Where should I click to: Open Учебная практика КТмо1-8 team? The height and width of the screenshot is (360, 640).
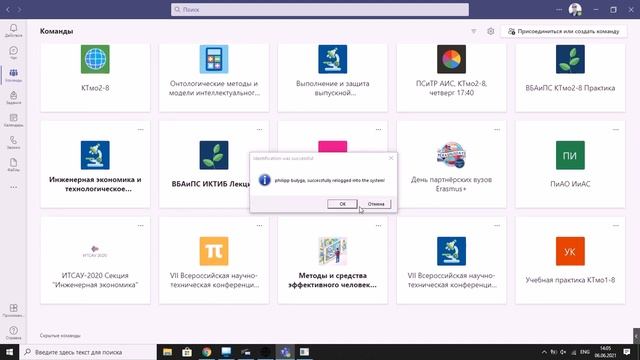(570, 260)
